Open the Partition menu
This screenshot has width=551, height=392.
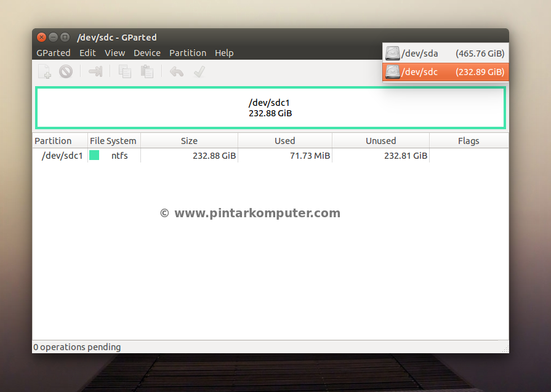(188, 53)
